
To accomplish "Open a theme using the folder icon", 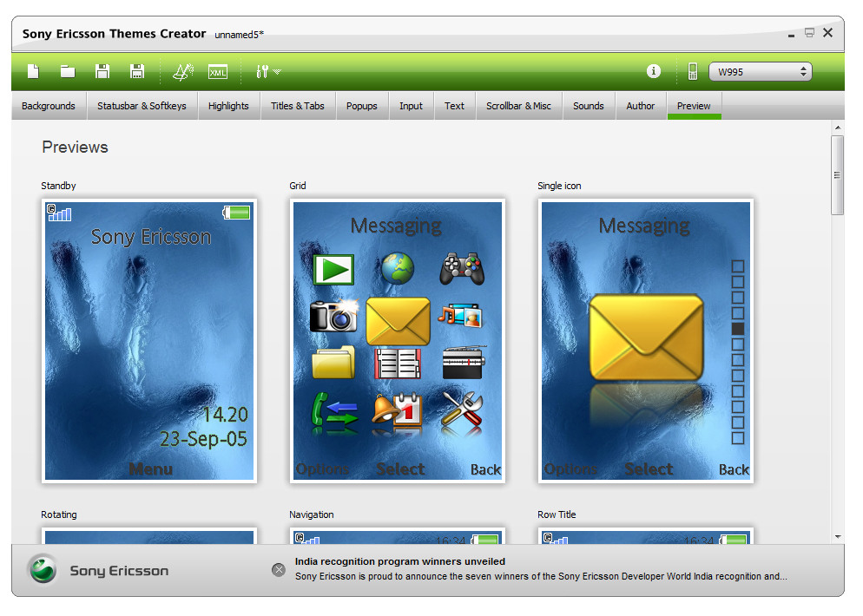I will tap(67, 71).
